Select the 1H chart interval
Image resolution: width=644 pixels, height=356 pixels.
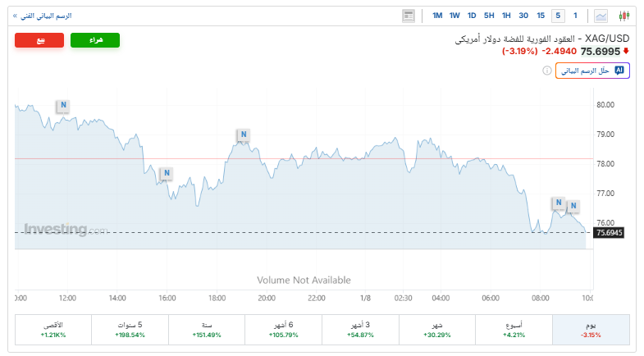coord(506,16)
